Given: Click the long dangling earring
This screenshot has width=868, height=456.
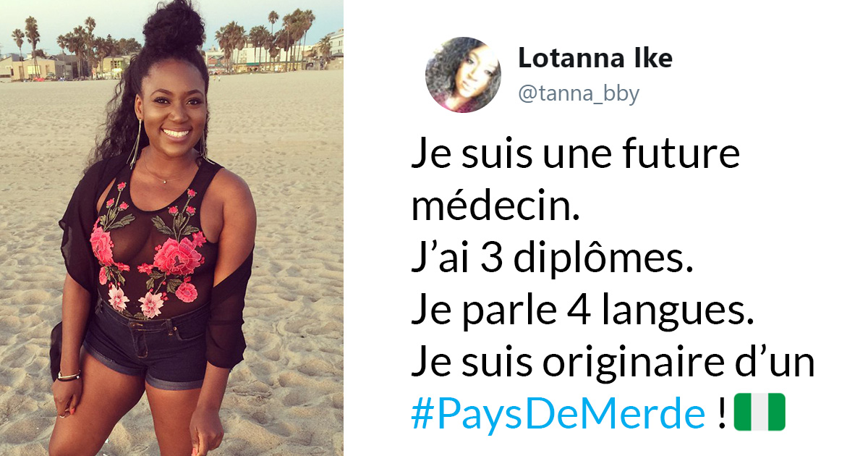Looking at the screenshot, I should point(135,143).
